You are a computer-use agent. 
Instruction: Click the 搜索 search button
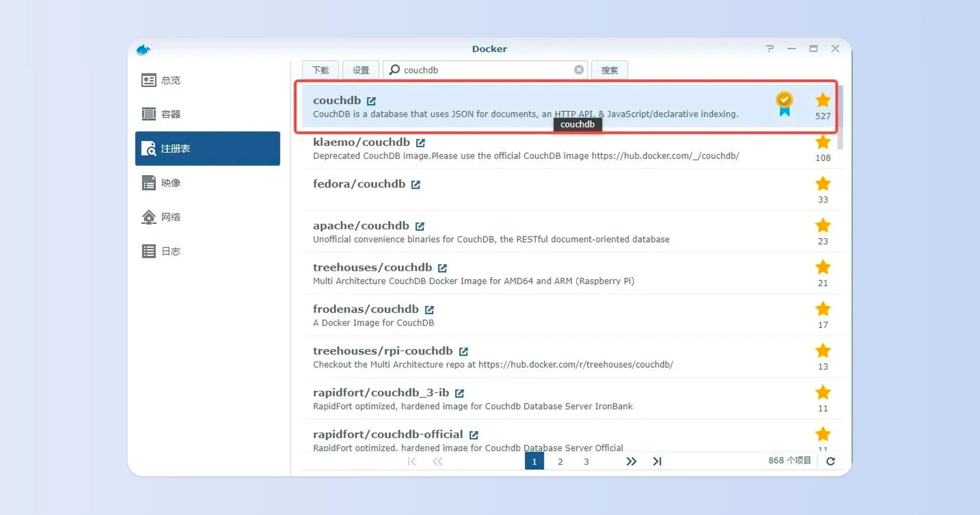pos(610,70)
